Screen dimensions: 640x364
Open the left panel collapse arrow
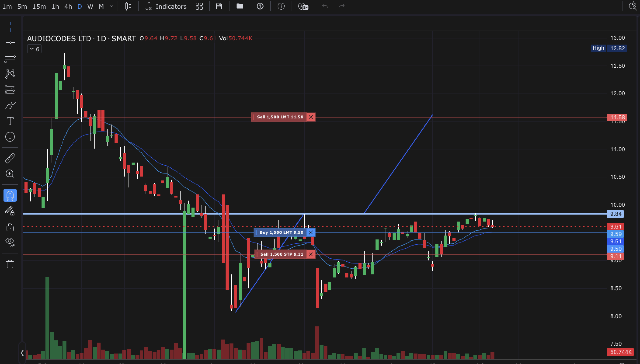tap(22, 353)
